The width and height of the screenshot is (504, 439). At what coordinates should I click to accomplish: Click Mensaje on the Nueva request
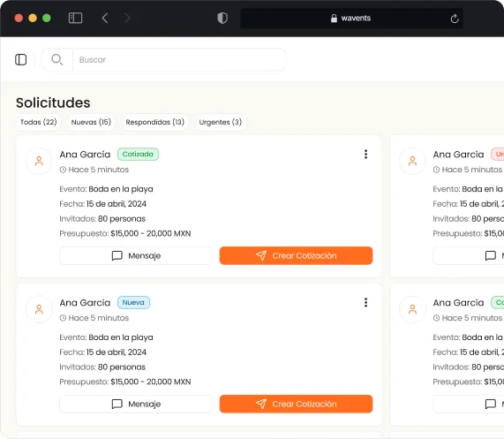click(x=136, y=404)
